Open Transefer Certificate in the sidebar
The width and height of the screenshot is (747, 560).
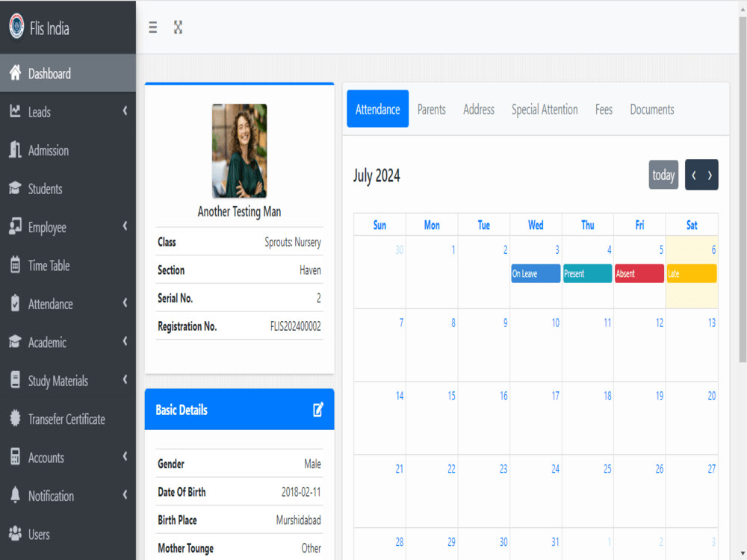[68, 419]
